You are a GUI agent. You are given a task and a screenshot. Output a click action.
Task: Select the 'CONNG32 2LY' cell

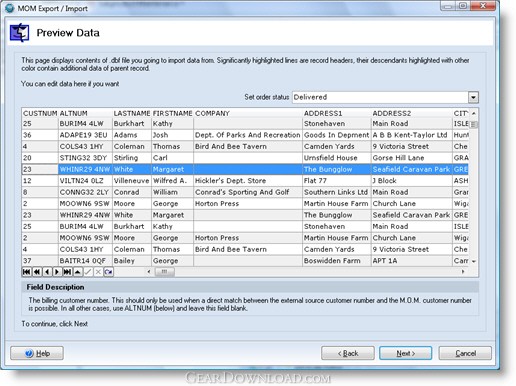pos(85,192)
